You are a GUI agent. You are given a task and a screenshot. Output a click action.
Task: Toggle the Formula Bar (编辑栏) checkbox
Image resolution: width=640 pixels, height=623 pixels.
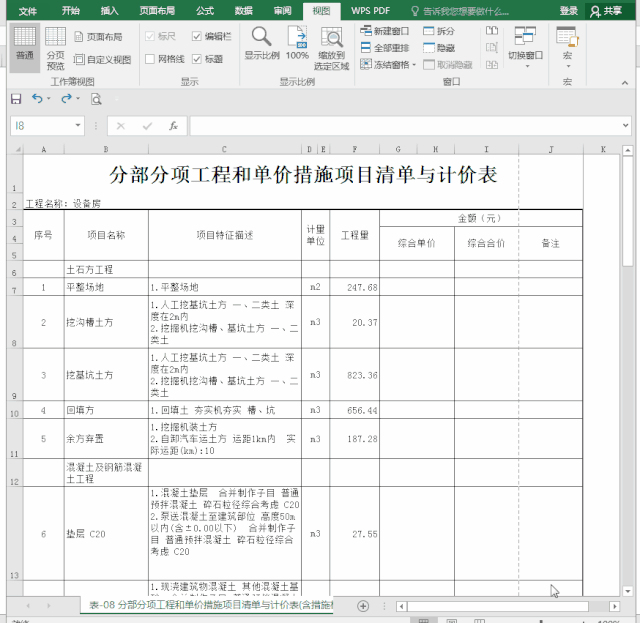(197, 36)
